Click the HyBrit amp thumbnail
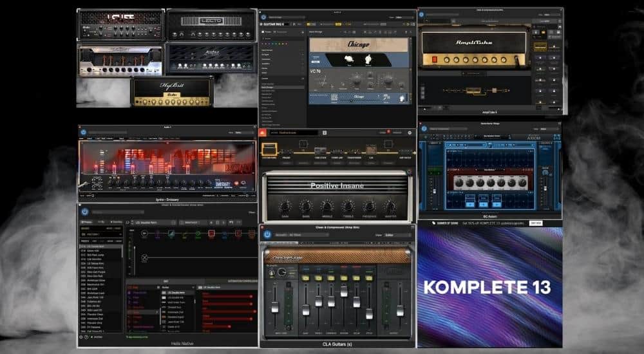This screenshot has width=644, height=354. coord(172,92)
